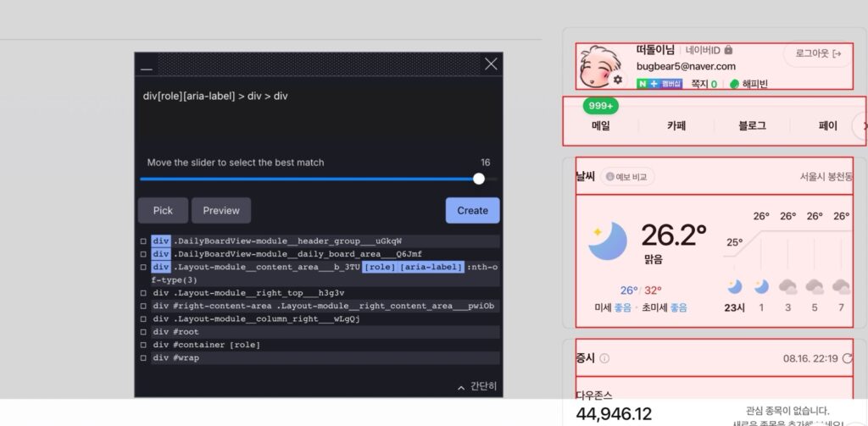Image resolution: width=868 pixels, height=426 pixels.
Task: Click the info icon next to 증시
Action: pyautogui.click(x=604, y=358)
